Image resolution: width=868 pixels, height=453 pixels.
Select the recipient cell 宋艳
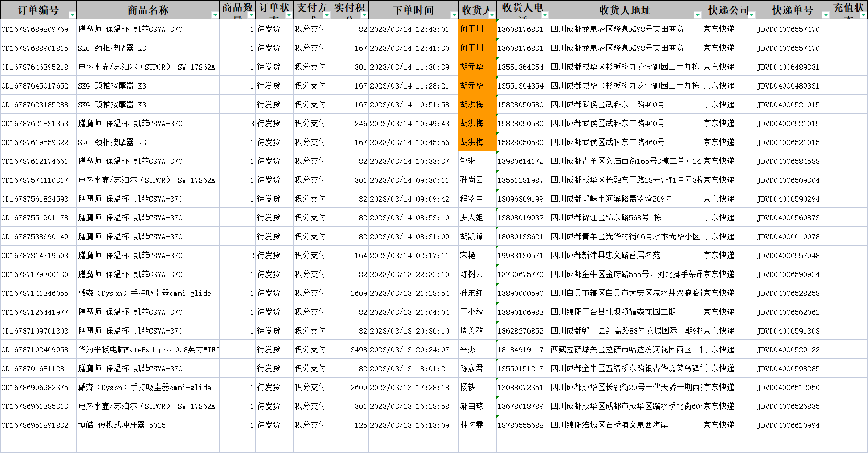click(x=477, y=256)
